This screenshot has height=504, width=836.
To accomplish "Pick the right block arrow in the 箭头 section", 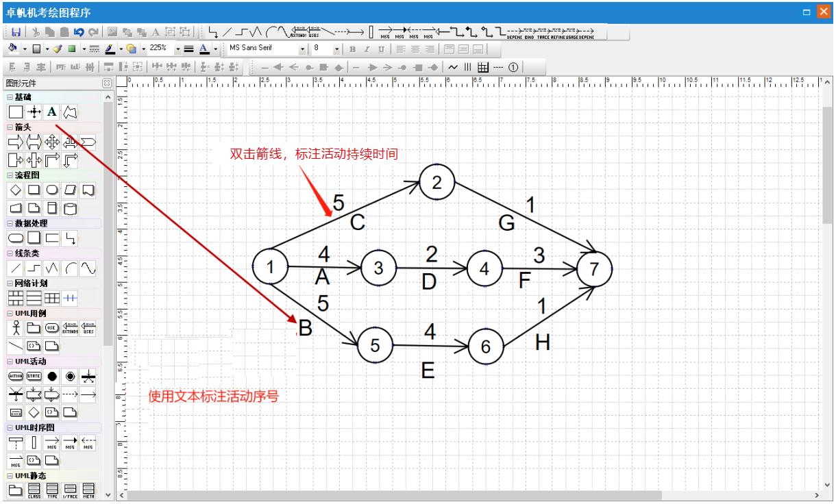I will click(x=15, y=142).
